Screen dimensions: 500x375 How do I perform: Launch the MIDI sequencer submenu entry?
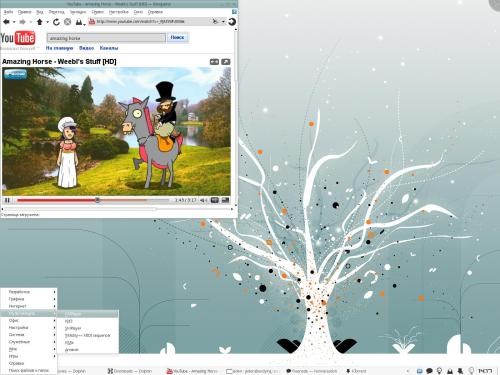click(88, 335)
